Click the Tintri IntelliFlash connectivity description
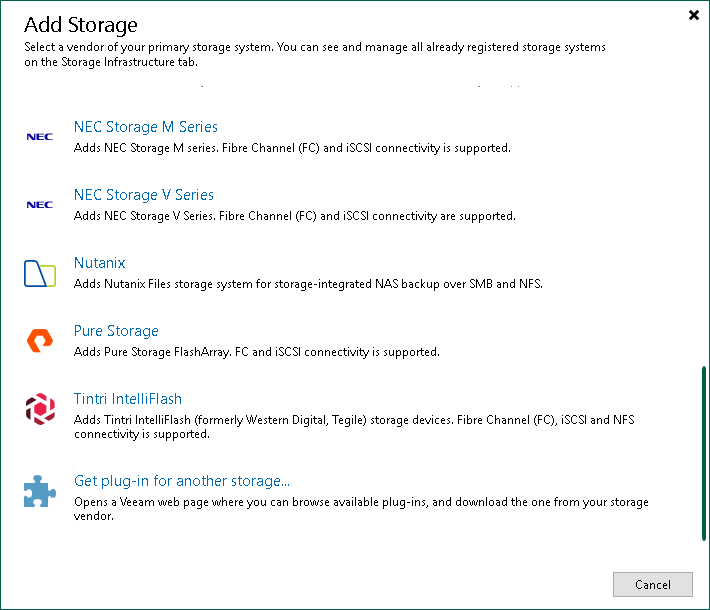 [354, 427]
